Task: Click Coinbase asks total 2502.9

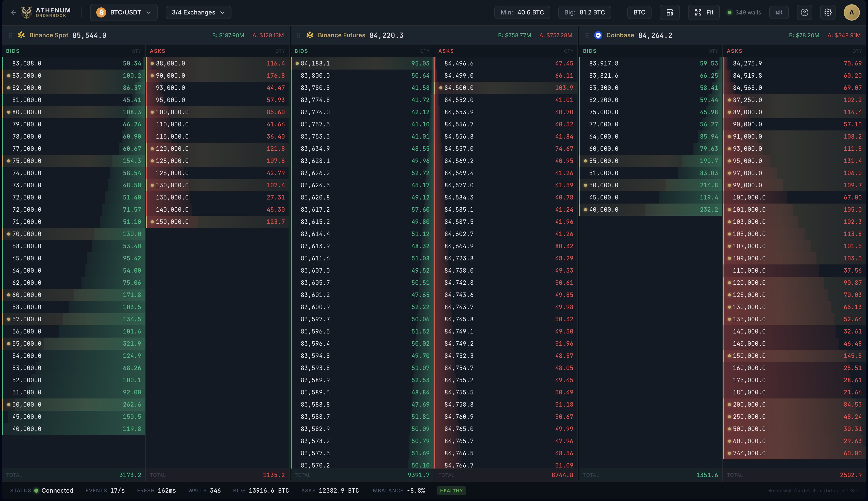Action: coord(851,475)
